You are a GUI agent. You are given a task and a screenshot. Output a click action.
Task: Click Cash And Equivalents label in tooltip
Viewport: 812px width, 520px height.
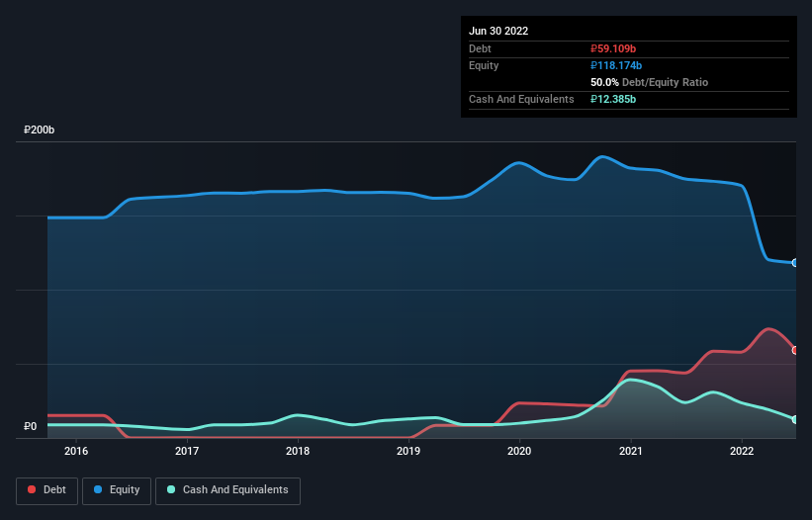point(521,99)
